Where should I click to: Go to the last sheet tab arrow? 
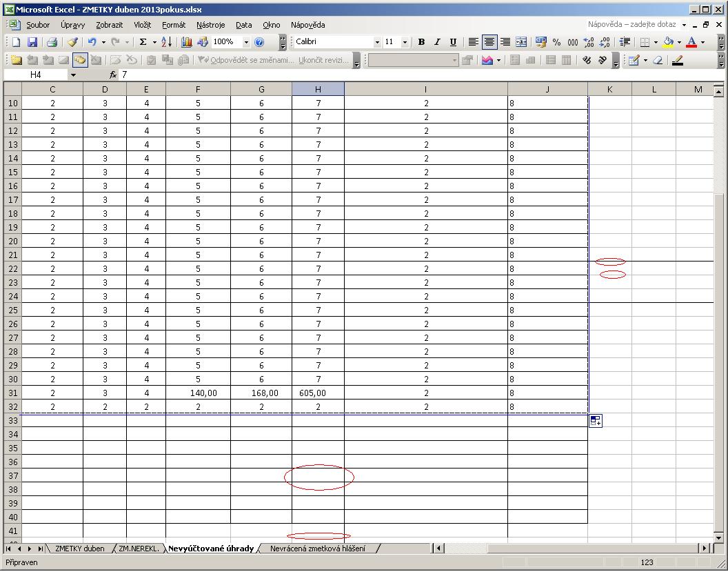click(41, 549)
